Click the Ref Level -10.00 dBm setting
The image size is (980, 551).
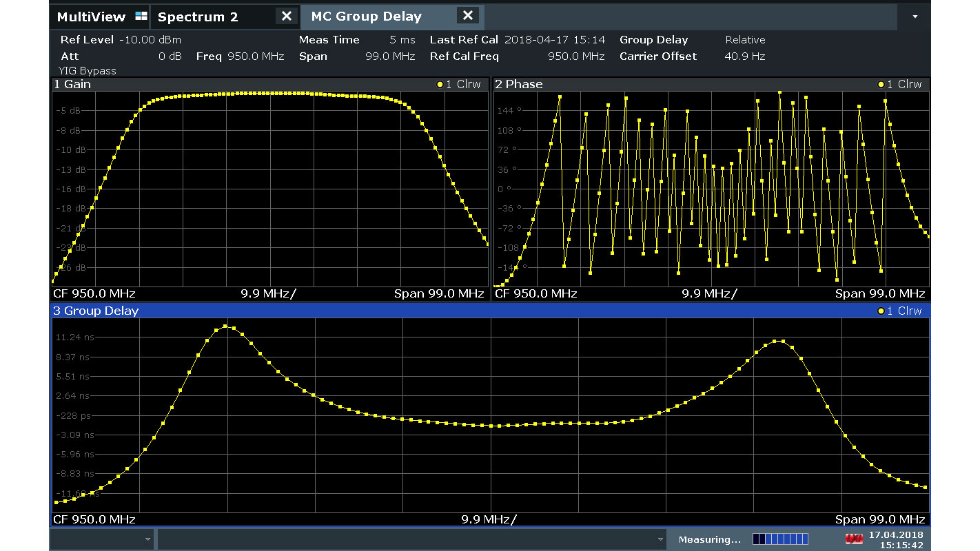(x=121, y=40)
